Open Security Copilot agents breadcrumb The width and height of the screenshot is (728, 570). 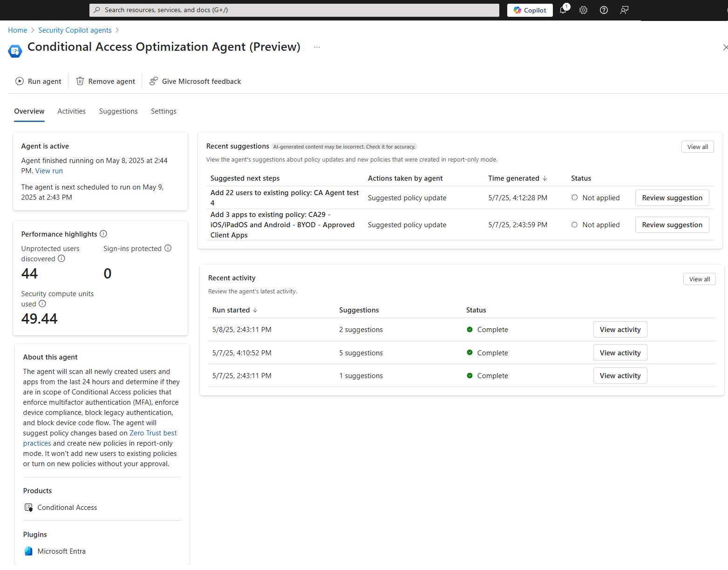(x=75, y=30)
